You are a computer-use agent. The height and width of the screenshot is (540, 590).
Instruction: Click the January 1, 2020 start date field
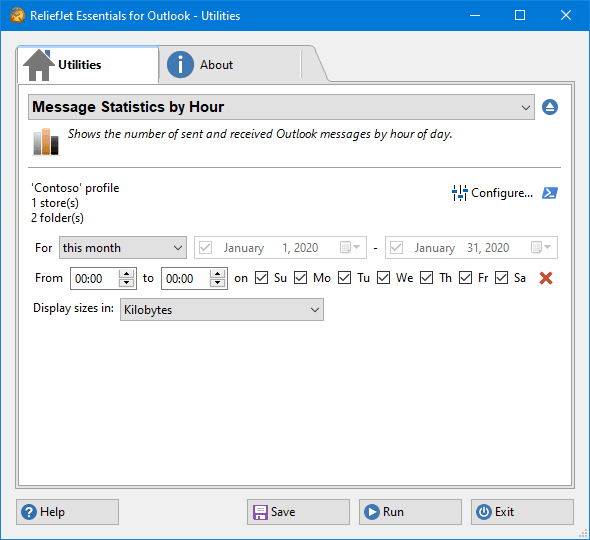point(280,248)
